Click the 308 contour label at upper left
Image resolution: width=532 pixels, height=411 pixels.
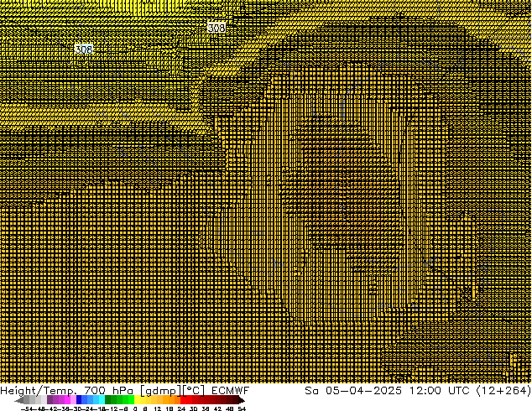click(x=84, y=49)
